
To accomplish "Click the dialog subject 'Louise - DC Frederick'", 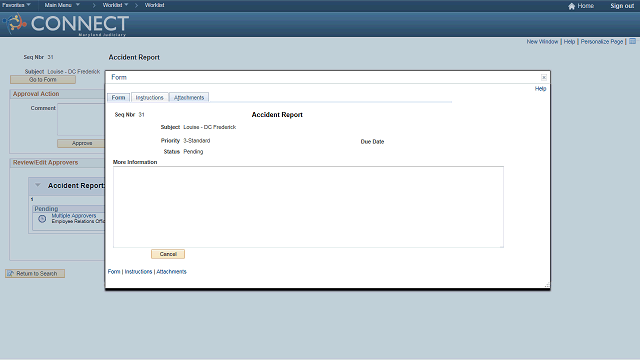I will coord(210,127).
